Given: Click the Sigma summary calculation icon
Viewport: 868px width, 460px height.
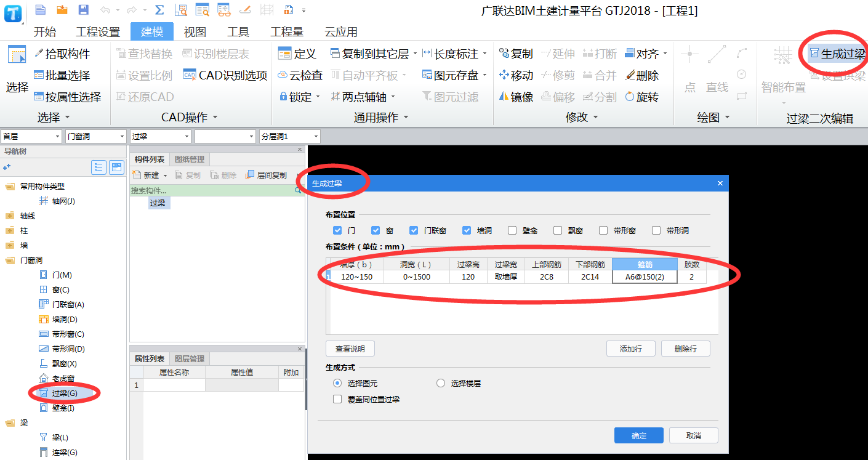Looking at the screenshot, I should (159, 10).
